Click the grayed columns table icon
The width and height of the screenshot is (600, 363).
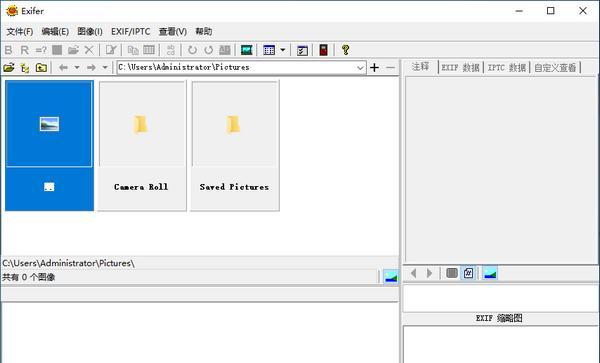149,50
